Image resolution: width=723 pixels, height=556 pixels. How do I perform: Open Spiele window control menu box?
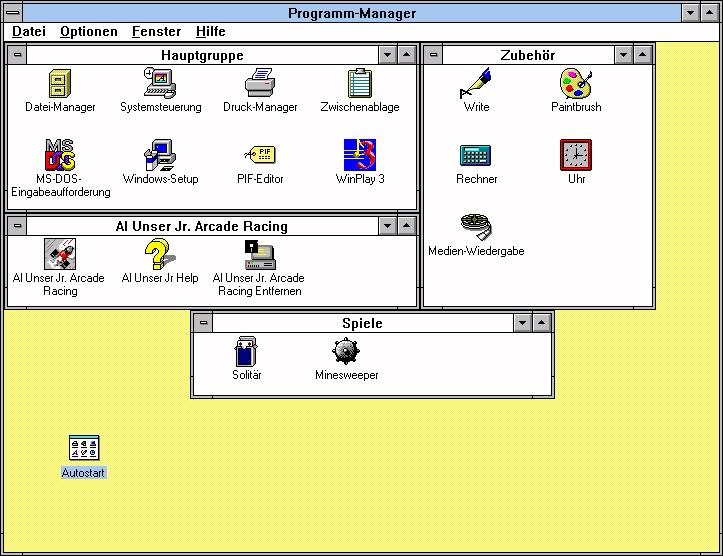pos(203,323)
